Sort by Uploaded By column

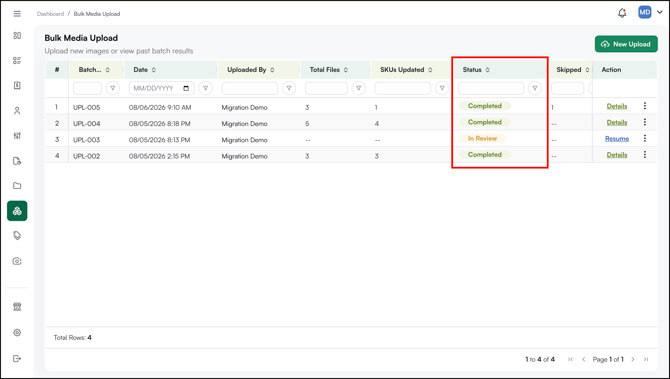[x=250, y=70]
